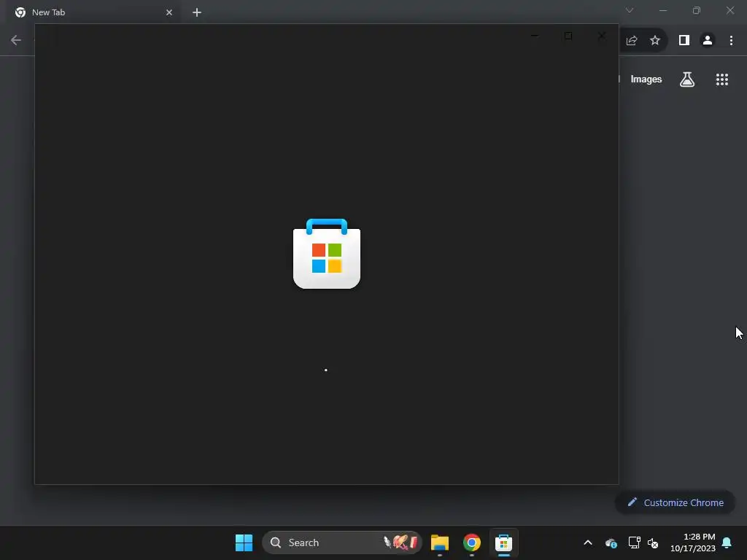
Task: Open Chrome profile avatar menu
Action: tap(708, 41)
